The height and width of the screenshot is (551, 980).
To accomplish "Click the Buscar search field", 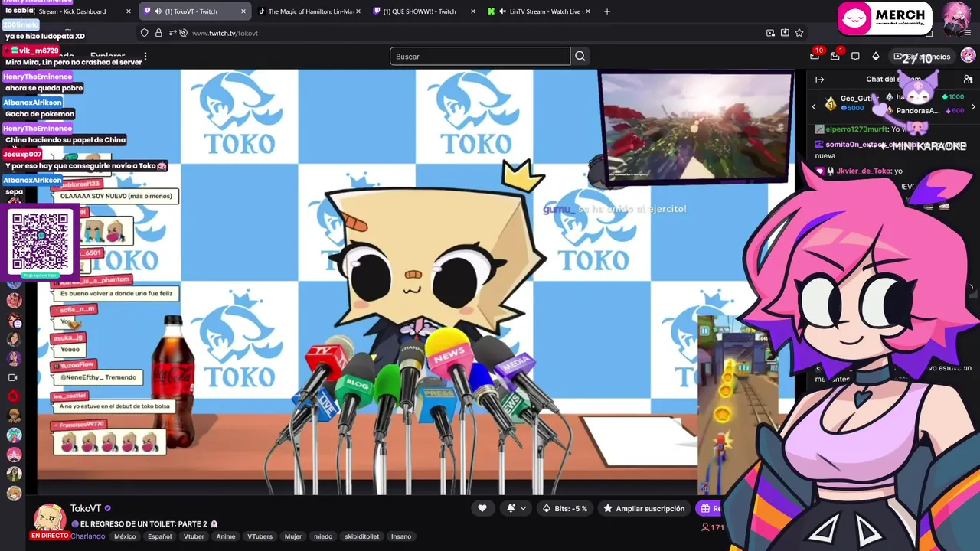I will coord(480,56).
